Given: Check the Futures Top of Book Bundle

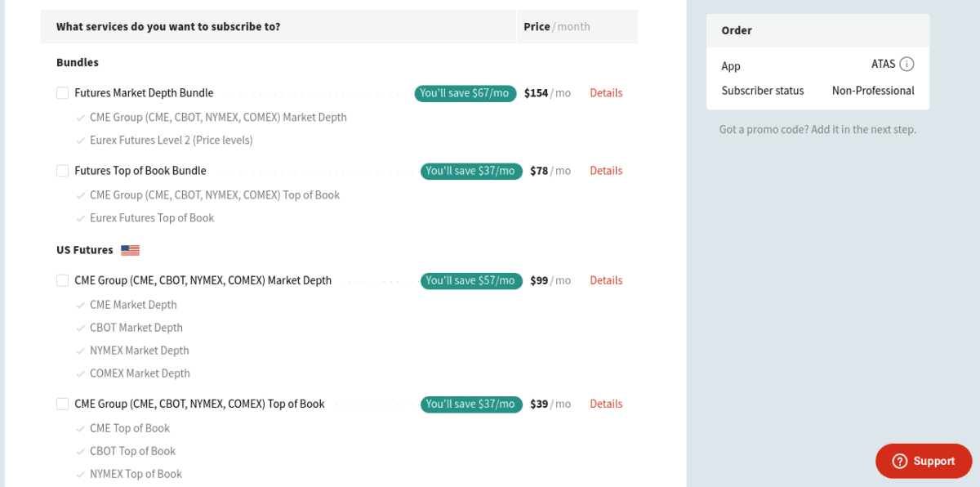Looking at the screenshot, I should point(62,170).
